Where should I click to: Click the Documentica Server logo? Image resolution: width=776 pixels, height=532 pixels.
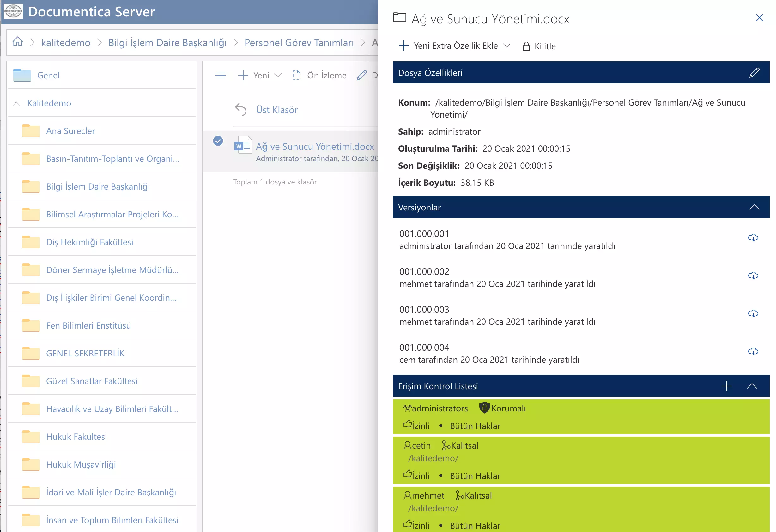(13, 11)
